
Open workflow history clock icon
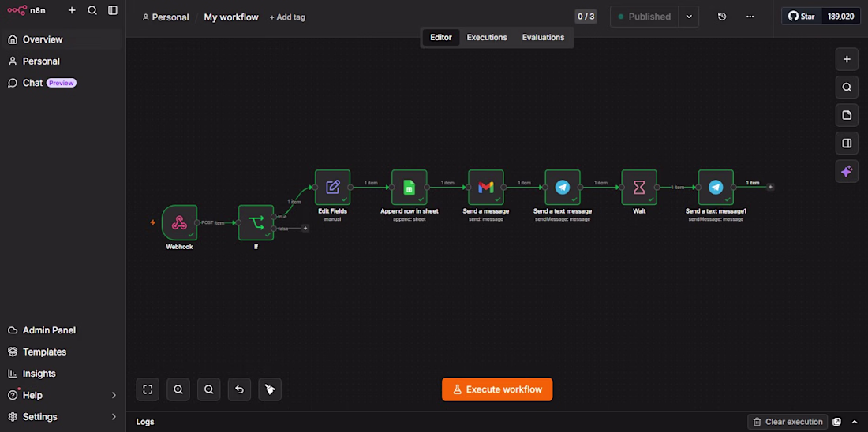[x=722, y=17]
